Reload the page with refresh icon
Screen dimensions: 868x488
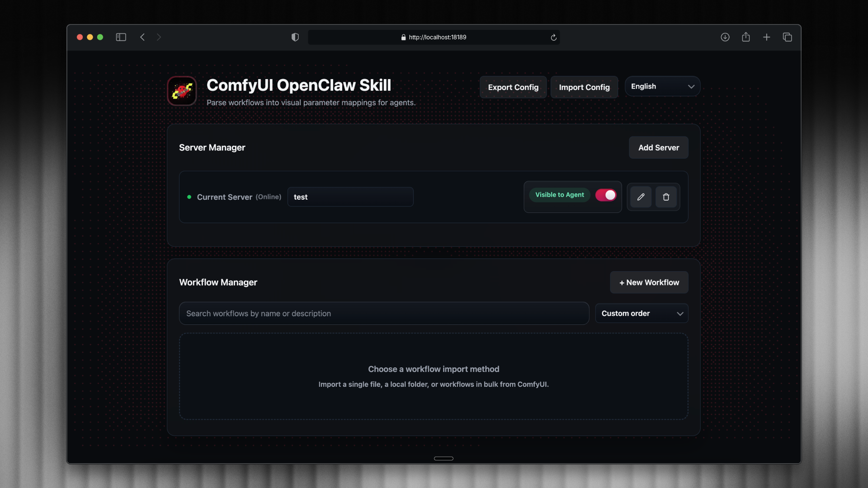pyautogui.click(x=553, y=38)
